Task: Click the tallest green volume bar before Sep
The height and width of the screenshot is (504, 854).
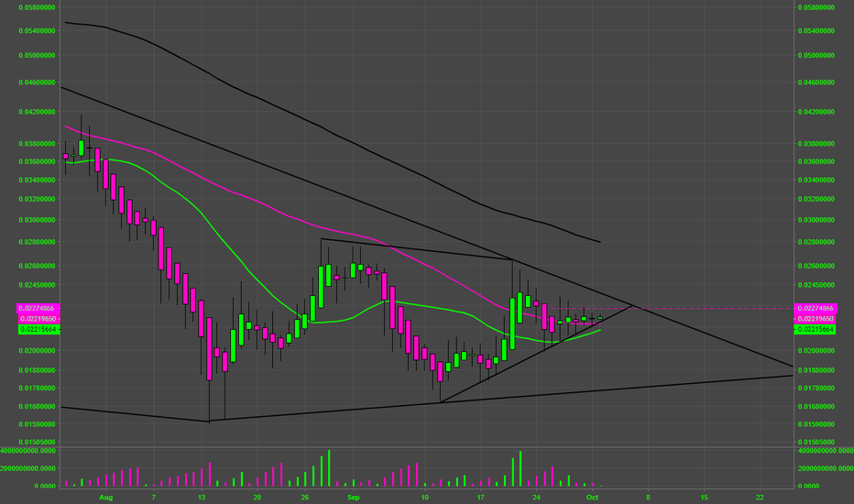Action: pos(329,468)
